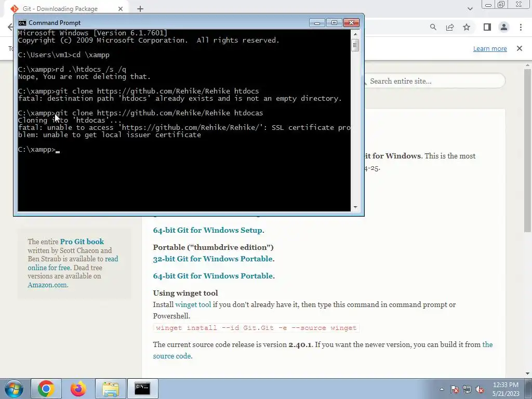The image size is (532, 399).
Task: Go back using the browser back arrow
Action: pos(10,27)
